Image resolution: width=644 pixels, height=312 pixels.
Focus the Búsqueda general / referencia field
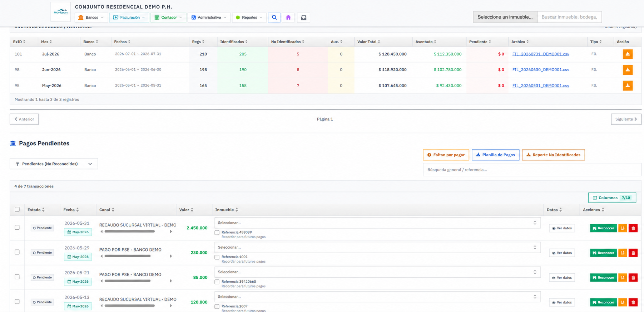532,170
